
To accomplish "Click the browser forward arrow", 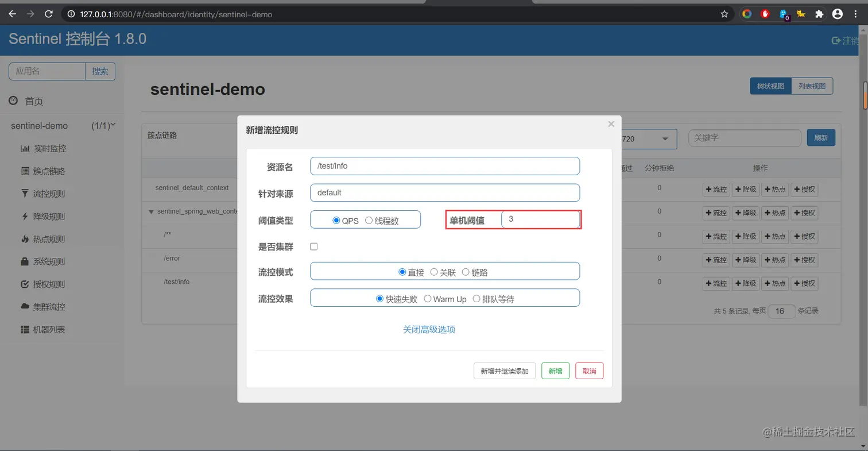I will point(30,14).
